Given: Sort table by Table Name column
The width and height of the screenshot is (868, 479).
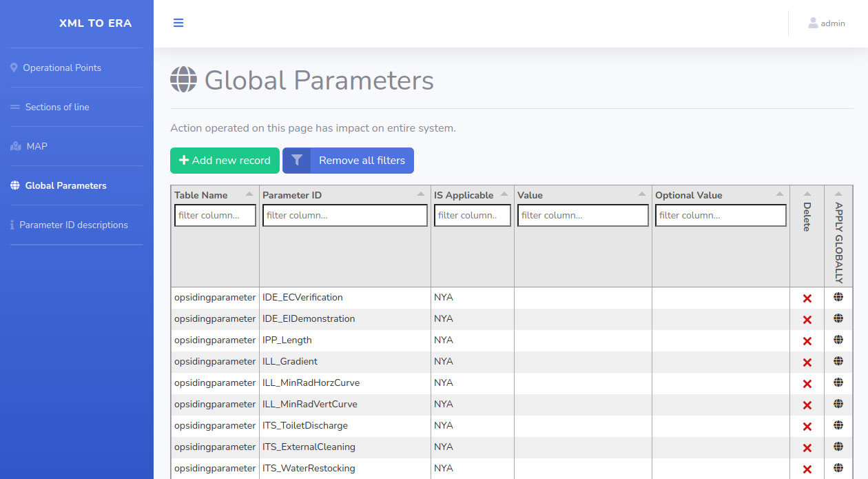Looking at the screenshot, I should pyautogui.click(x=249, y=194).
